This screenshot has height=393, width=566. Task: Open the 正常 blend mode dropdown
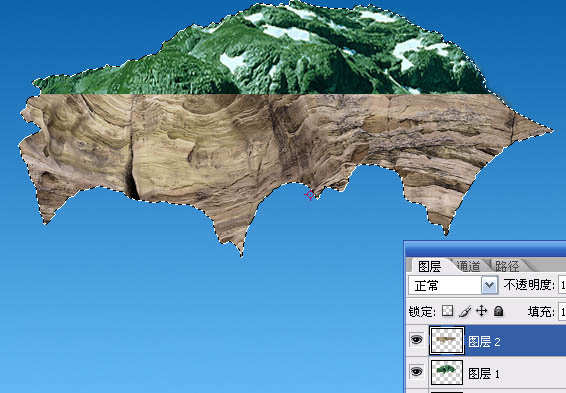tap(453, 285)
